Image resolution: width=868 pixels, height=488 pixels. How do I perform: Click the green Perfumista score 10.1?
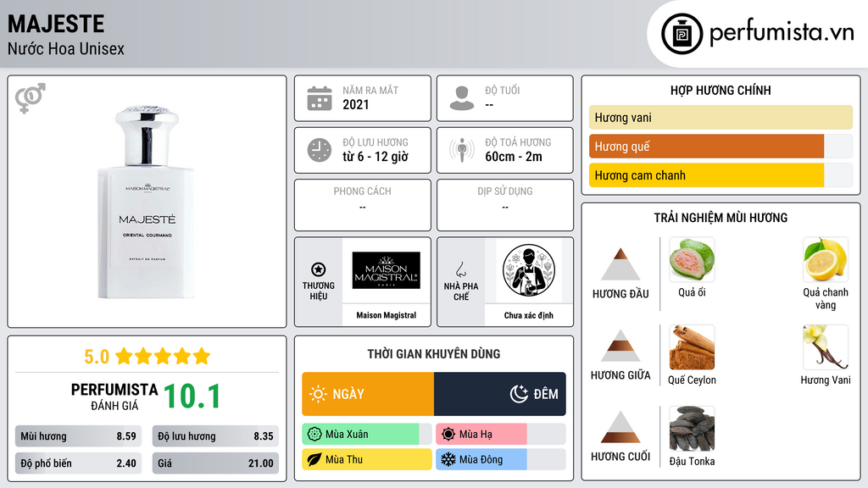[192, 396]
